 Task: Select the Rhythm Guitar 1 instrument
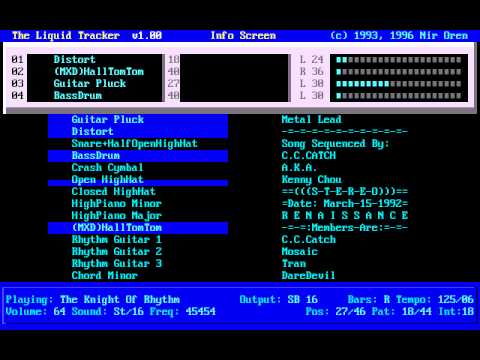click(x=116, y=239)
